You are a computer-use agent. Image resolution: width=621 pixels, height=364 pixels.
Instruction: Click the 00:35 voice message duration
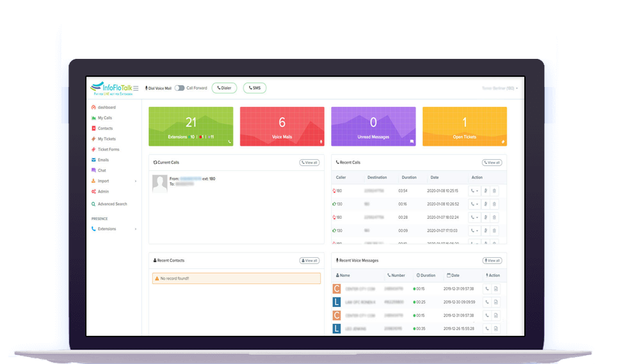tap(419, 329)
